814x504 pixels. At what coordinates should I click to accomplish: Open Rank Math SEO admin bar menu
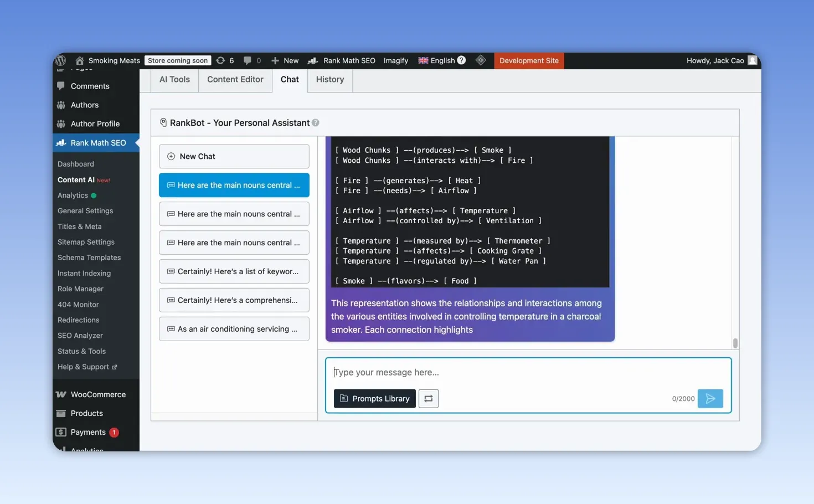(342, 60)
